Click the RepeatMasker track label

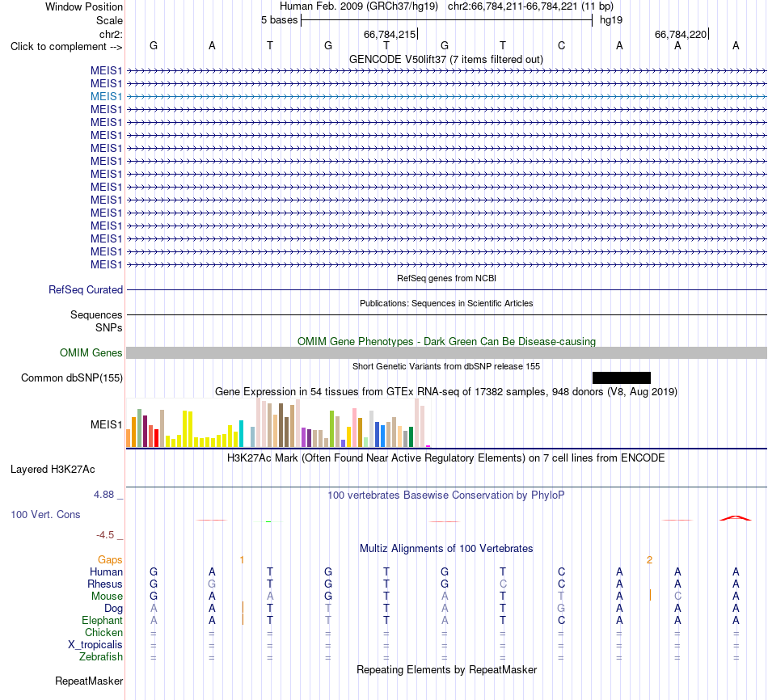coord(89,681)
